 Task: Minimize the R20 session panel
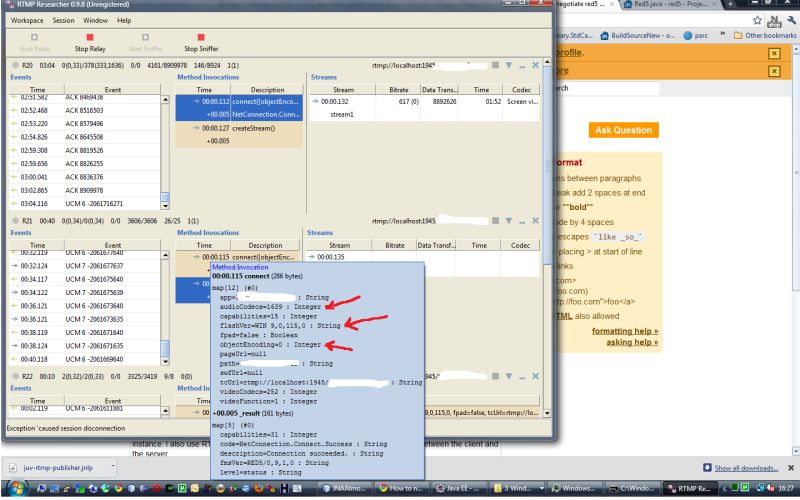click(522, 66)
